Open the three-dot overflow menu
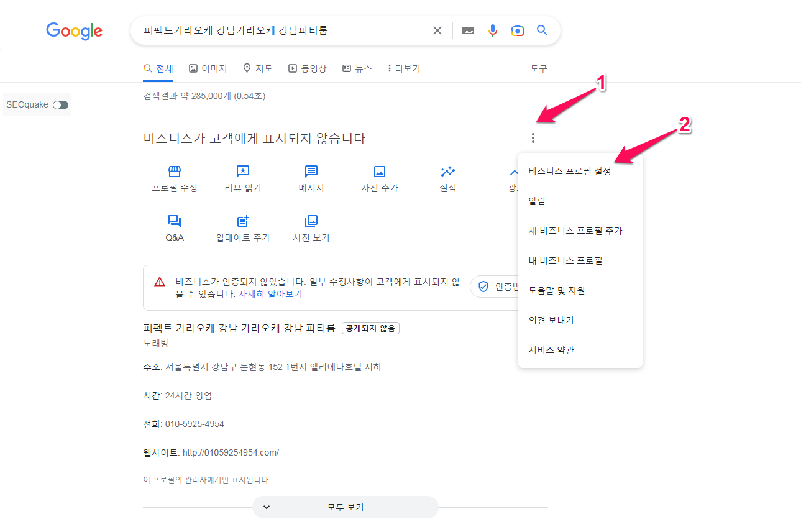This screenshot has height=532, width=801. [533, 137]
